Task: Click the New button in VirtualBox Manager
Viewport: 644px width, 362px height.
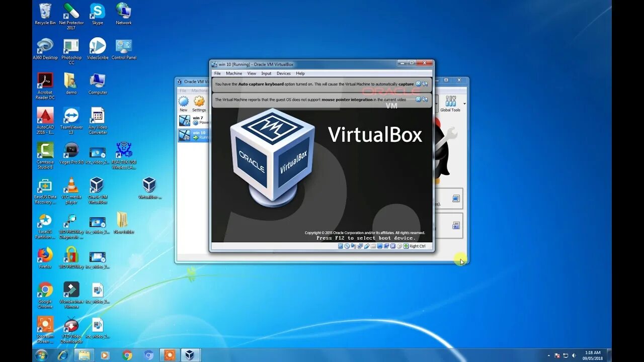Action: coord(184,104)
